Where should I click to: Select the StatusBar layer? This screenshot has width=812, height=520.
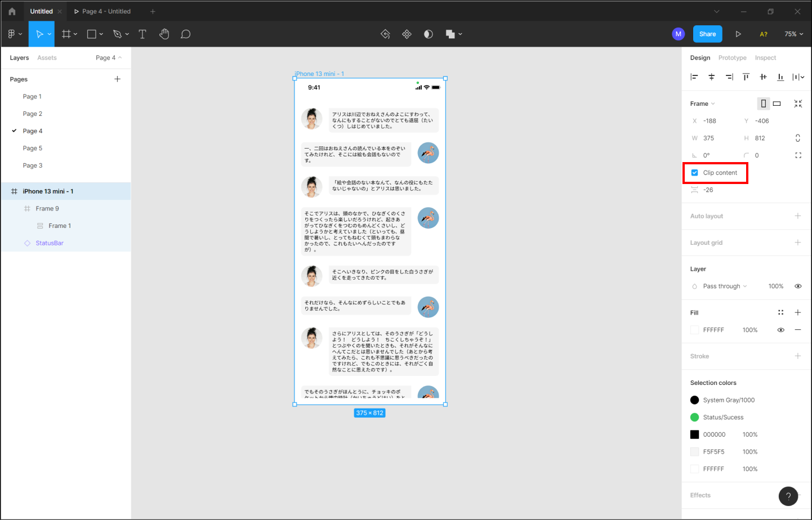tap(50, 243)
